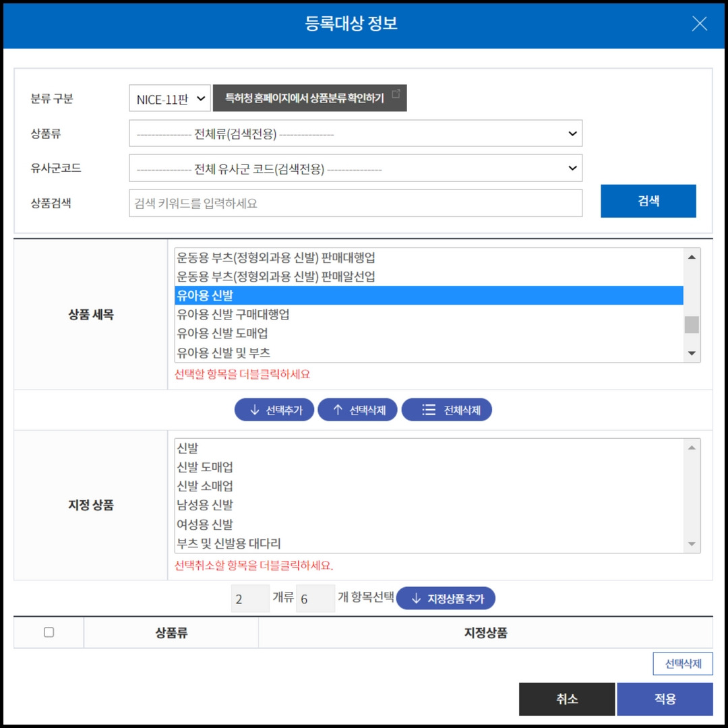Click the 취소 cancel button
The image size is (728, 728).
[x=567, y=699]
